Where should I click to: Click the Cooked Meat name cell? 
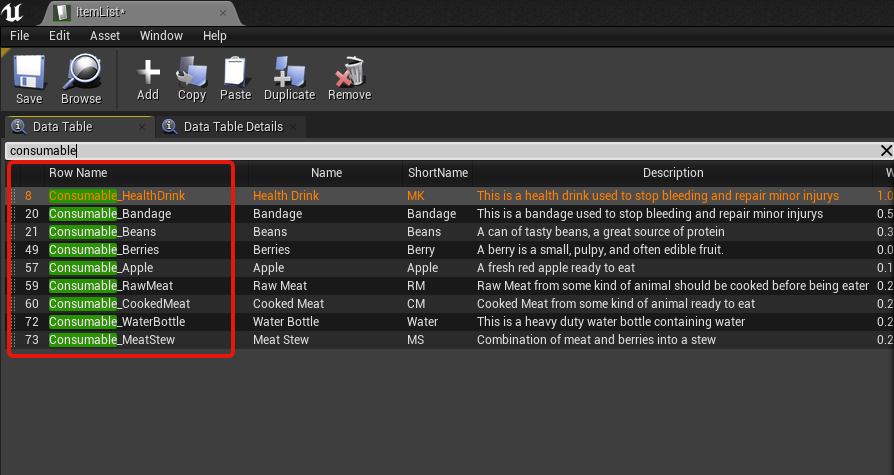(288, 303)
